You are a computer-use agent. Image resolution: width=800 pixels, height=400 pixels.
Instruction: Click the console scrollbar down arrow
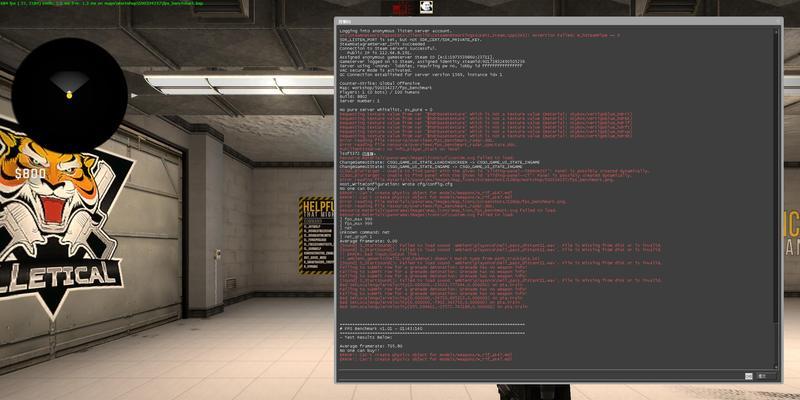coord(777,365)
